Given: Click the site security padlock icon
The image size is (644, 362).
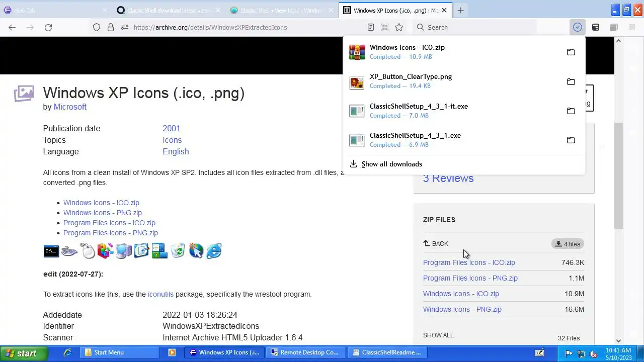Looking at the screenshot, I should coord(111,28).
